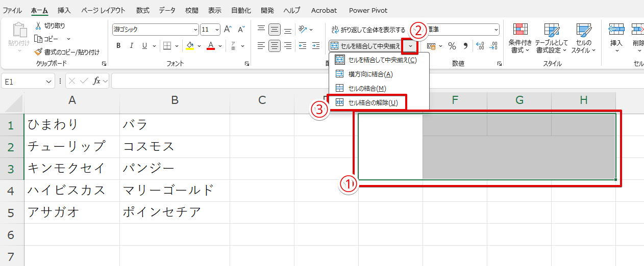
Task: Open the font size 11 dropdown
Action: click(217, 30)
